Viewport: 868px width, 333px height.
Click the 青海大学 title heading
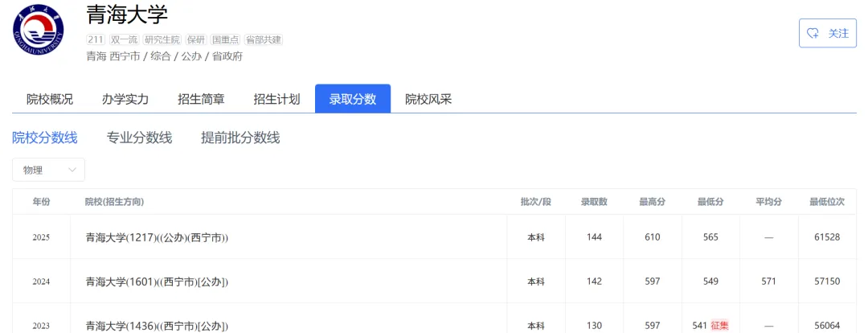127,14
